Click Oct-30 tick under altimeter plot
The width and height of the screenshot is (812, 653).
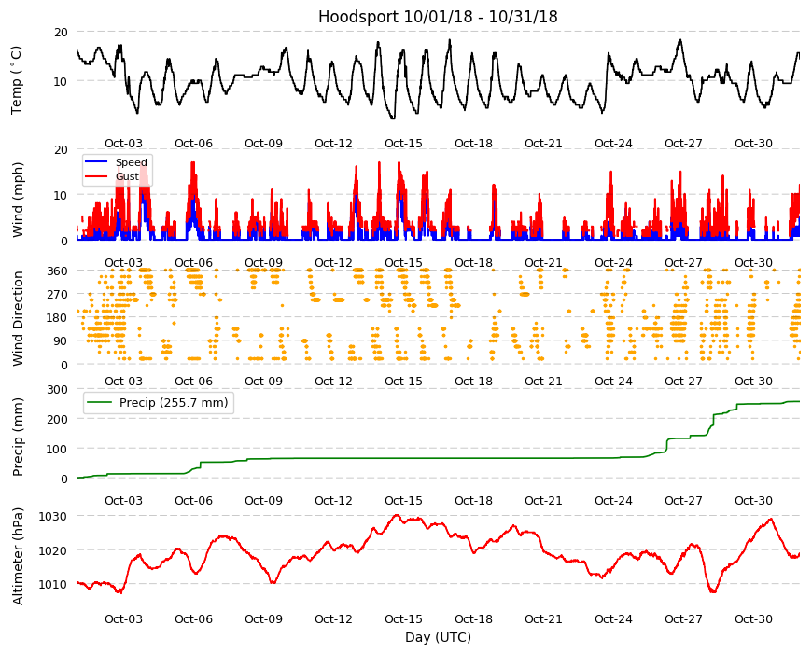pos(753,619)
